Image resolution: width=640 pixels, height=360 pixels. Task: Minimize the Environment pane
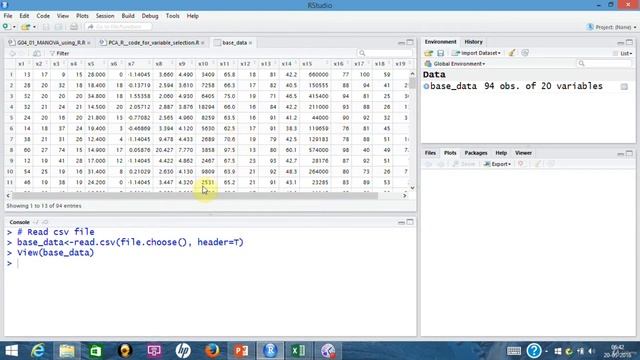(620, 42)
